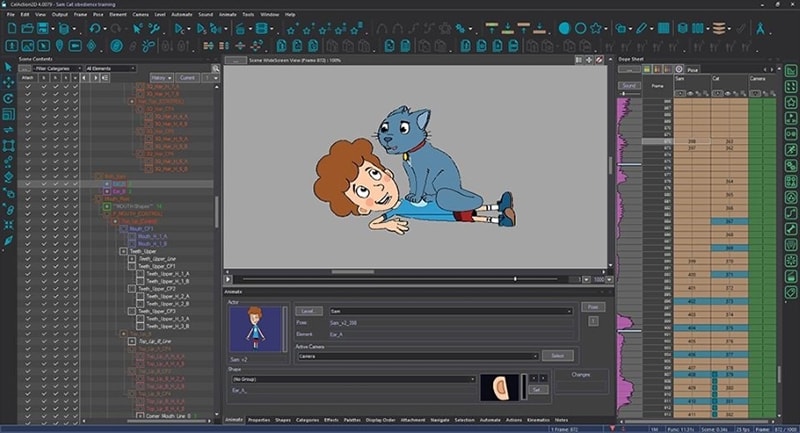Open the Camera menu
Image resolution: width=800 pixels, height=433 pixels.
pos(140,14)
